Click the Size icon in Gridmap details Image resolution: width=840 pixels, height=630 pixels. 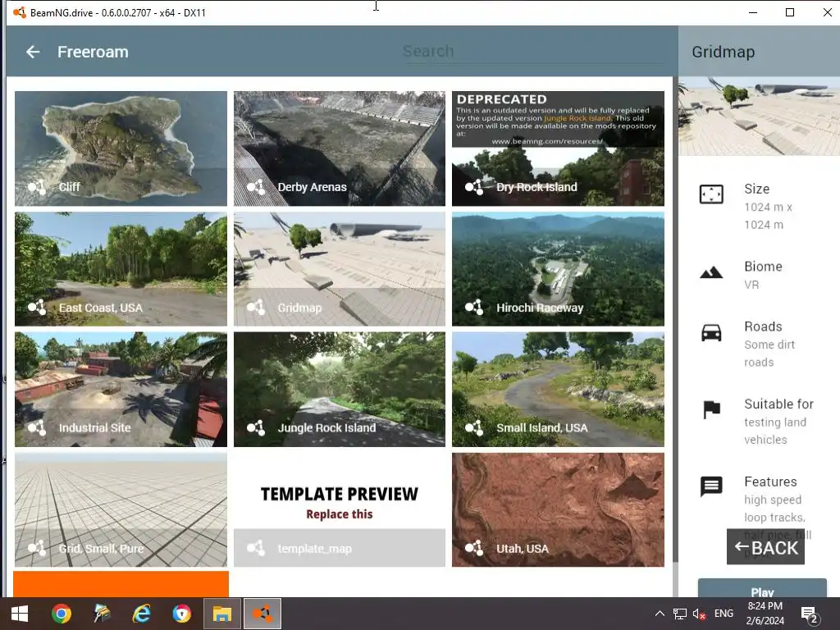click(x=711, y=194)
